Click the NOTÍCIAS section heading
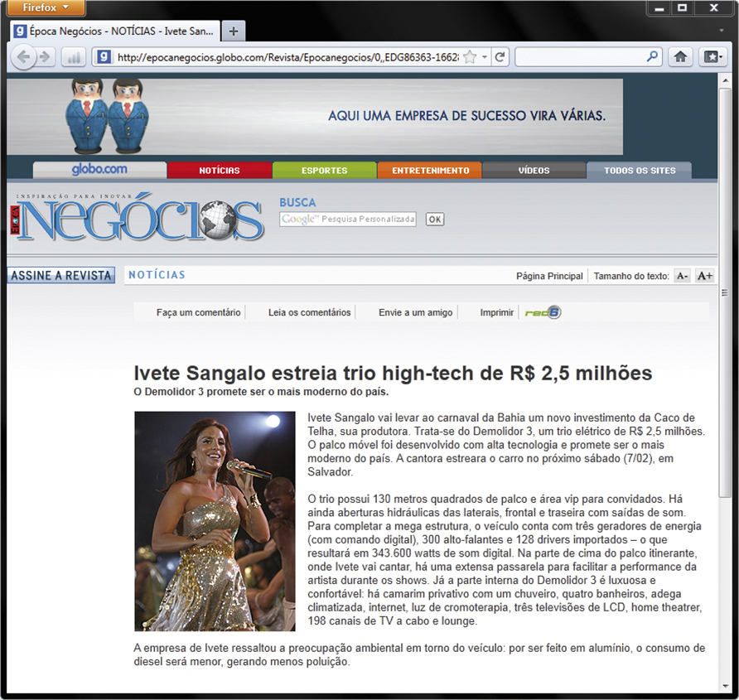Viewport: 739px width, 700px height. 157,275
